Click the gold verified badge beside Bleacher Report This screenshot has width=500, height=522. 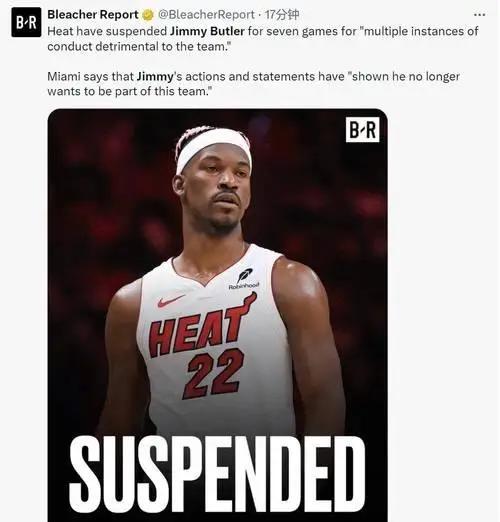click(148, 15)
